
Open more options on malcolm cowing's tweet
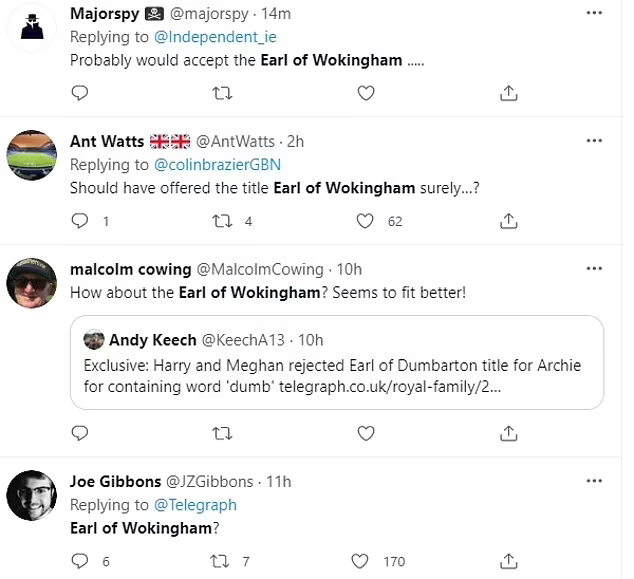coord(594,269)
